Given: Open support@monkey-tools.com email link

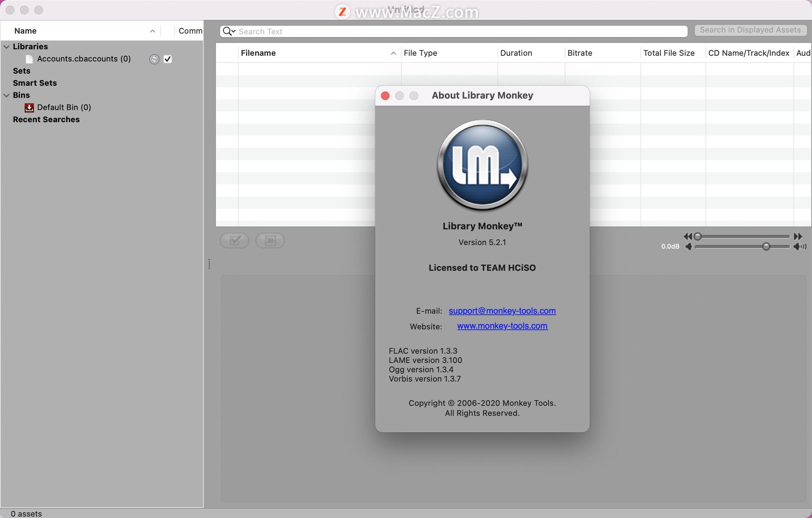Looking at the screenshot, I should [x=502, y=310].
